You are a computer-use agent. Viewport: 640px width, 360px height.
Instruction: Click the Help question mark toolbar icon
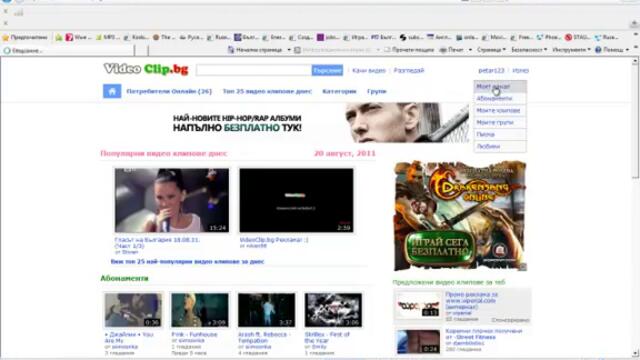[598, 50]
